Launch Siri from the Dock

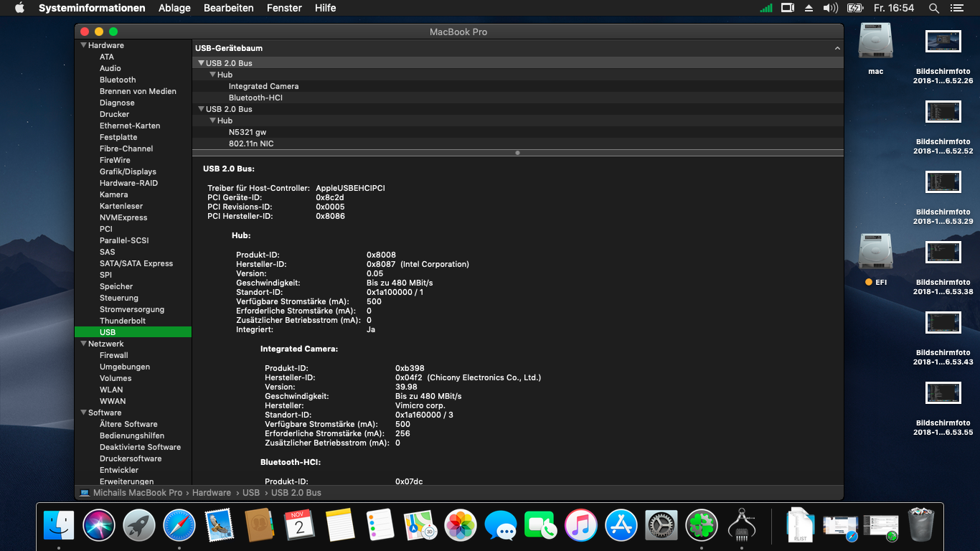[x=99, y=525]
